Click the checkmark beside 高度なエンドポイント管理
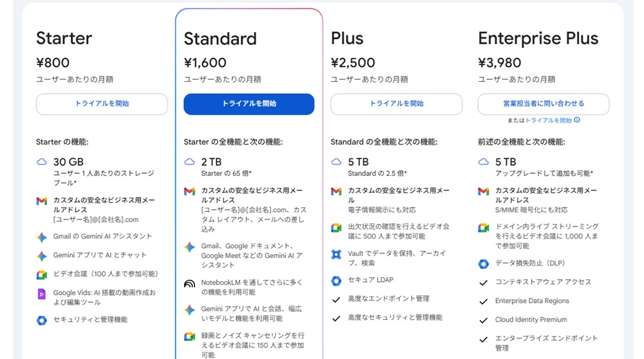This screenshot has width=644, height=359. pos(336,299)
